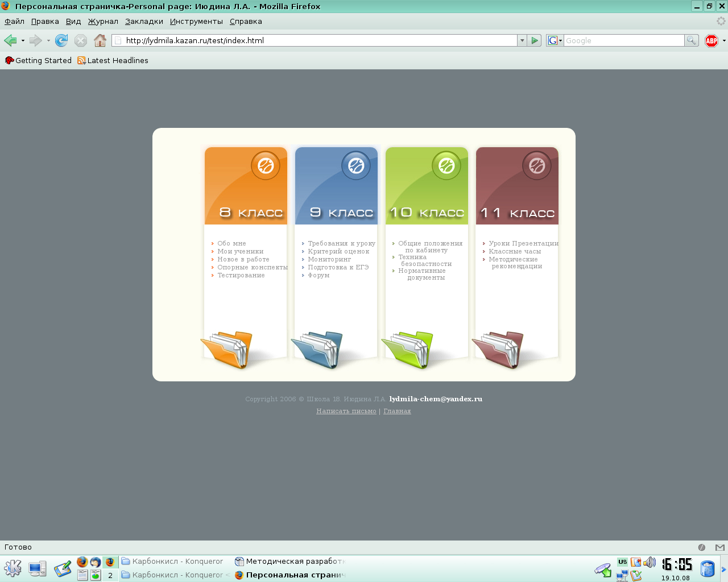This screenshot has width=728, height=582.
Task: Switch to Методическая разработка taskbar window
Action: click(x=290, y=561)
